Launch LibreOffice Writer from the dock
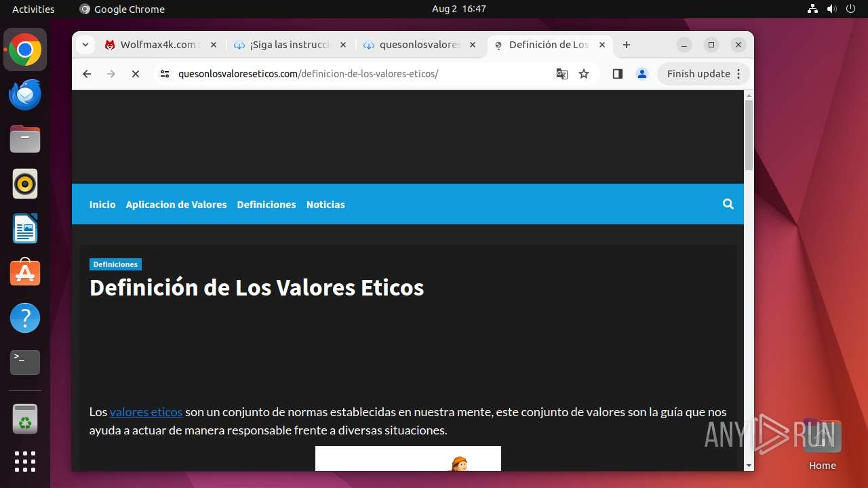This screenshot has width=868, height=488. (25, 228)
